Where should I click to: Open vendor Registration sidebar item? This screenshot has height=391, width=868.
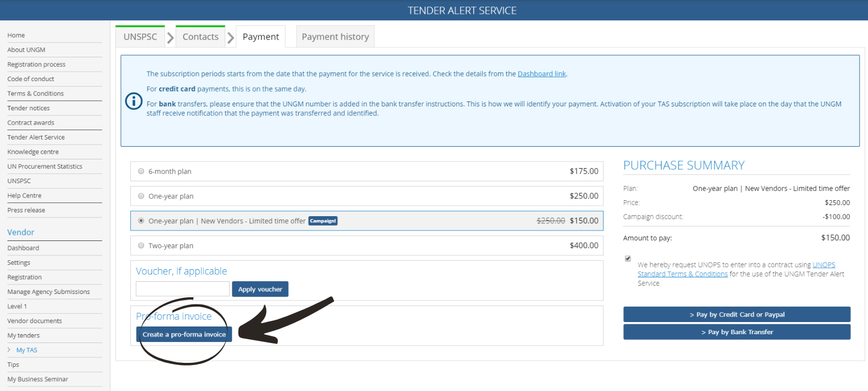coord(24,277)
